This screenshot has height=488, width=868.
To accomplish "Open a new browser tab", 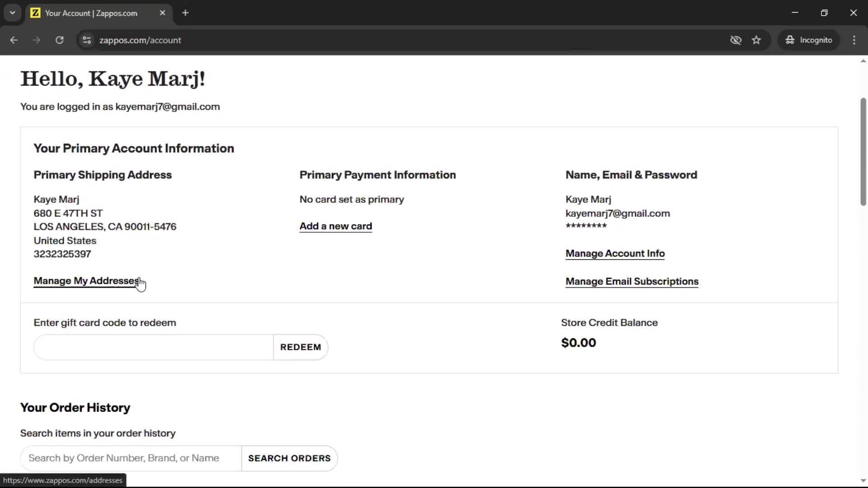I will coord(185,13).
